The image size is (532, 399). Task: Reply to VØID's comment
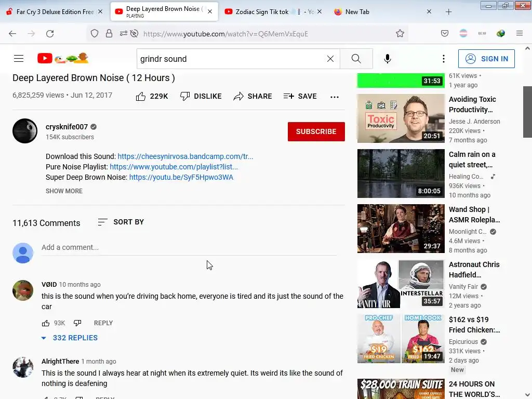click(103, 323)
